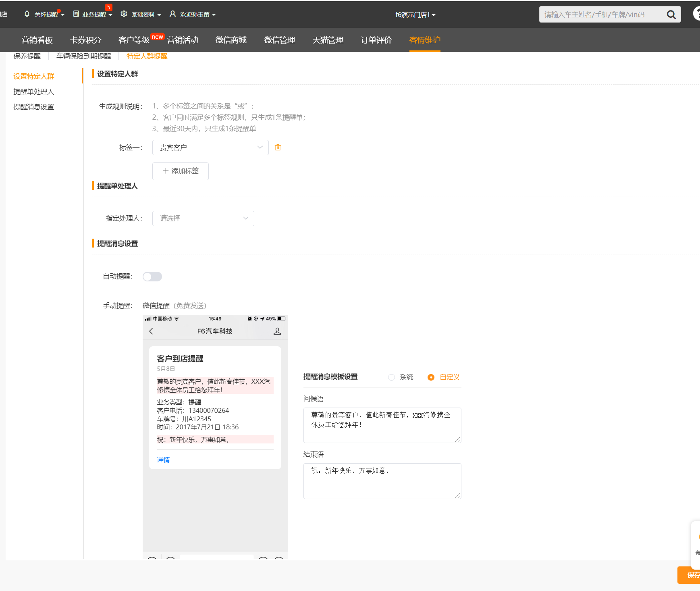Click the magnifier search icon

pyautogui.click(x=671, y=15)
